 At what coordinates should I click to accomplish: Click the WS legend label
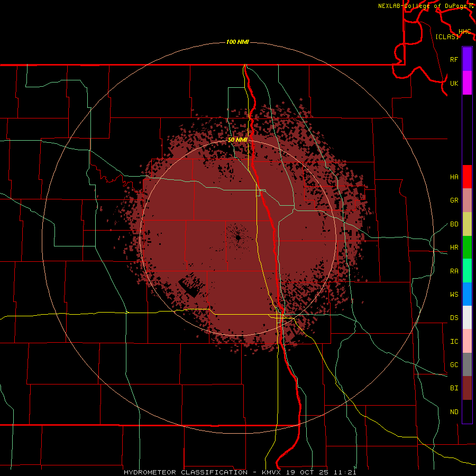tap(454, 295)
